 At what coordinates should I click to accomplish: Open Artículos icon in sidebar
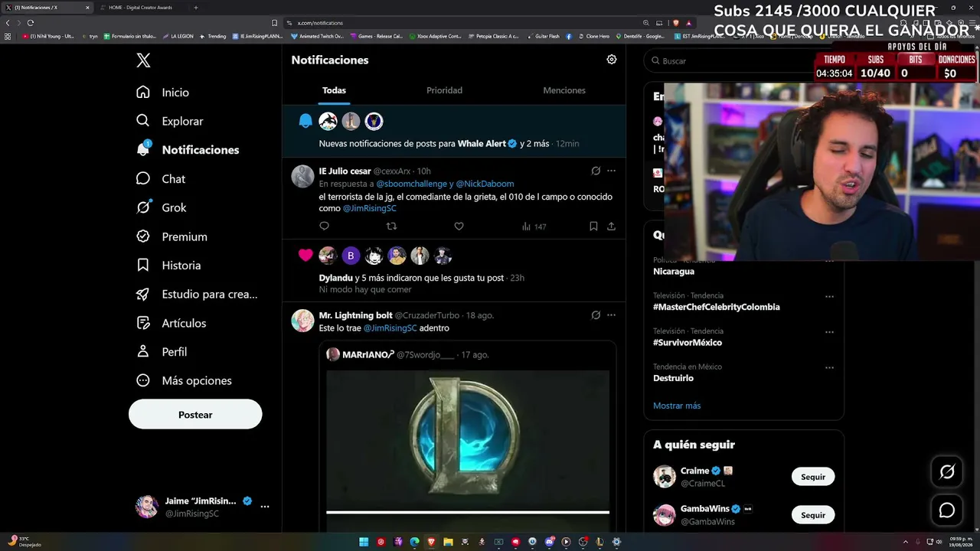[x=143, y=323]
